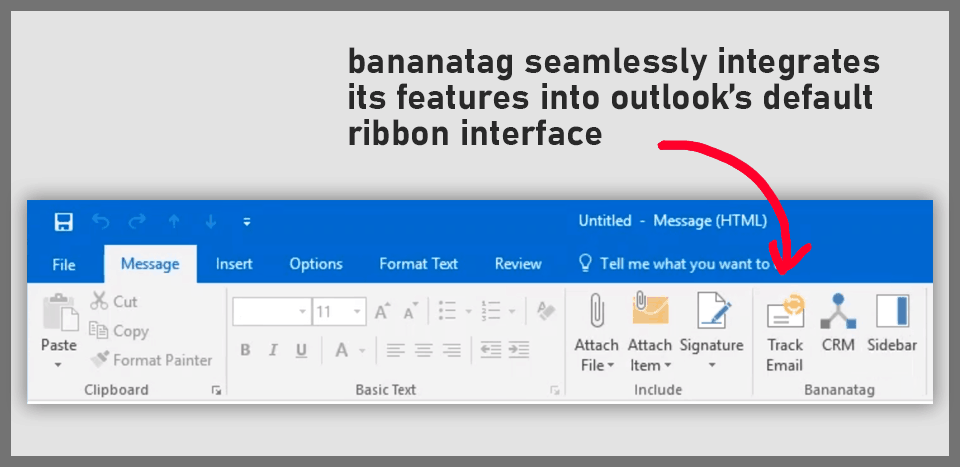Open the Bananatag CRM tool
This screenshot has width=960, height=467.
tap(837, 323)
